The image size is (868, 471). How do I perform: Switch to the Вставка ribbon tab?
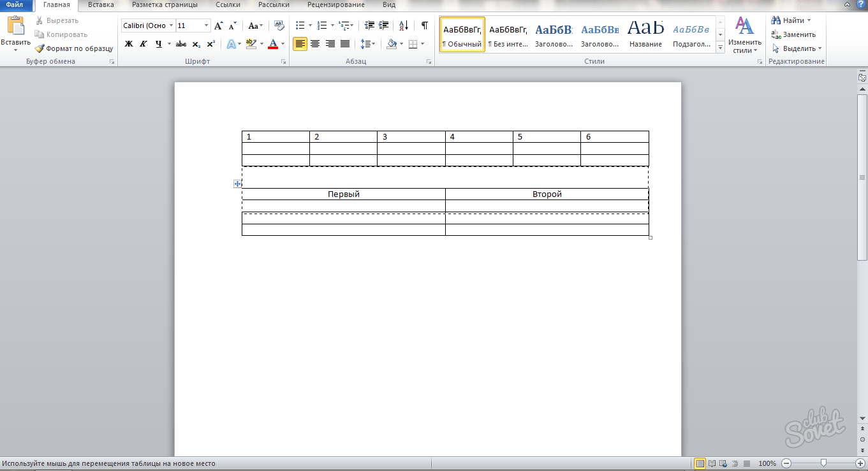(101, 4)
